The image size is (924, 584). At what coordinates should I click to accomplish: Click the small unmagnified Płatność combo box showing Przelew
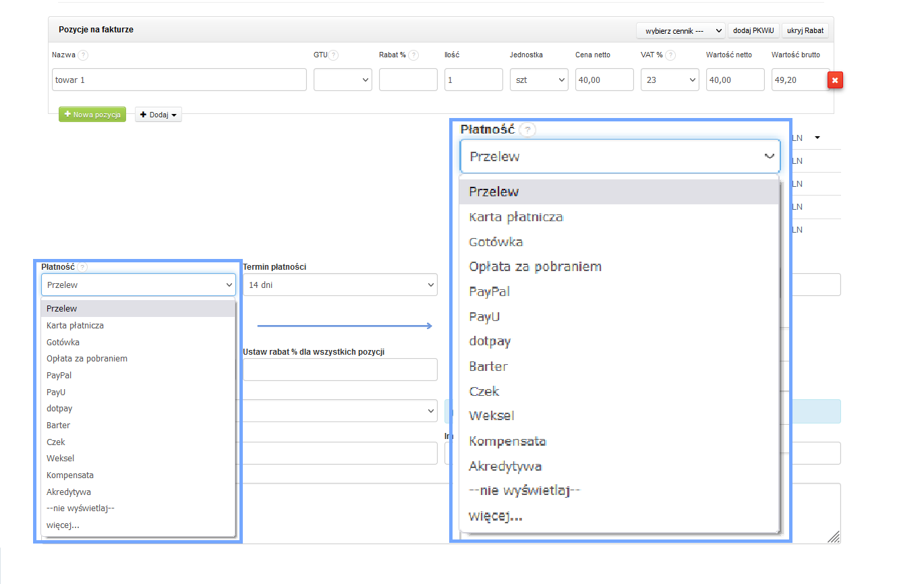138,285
